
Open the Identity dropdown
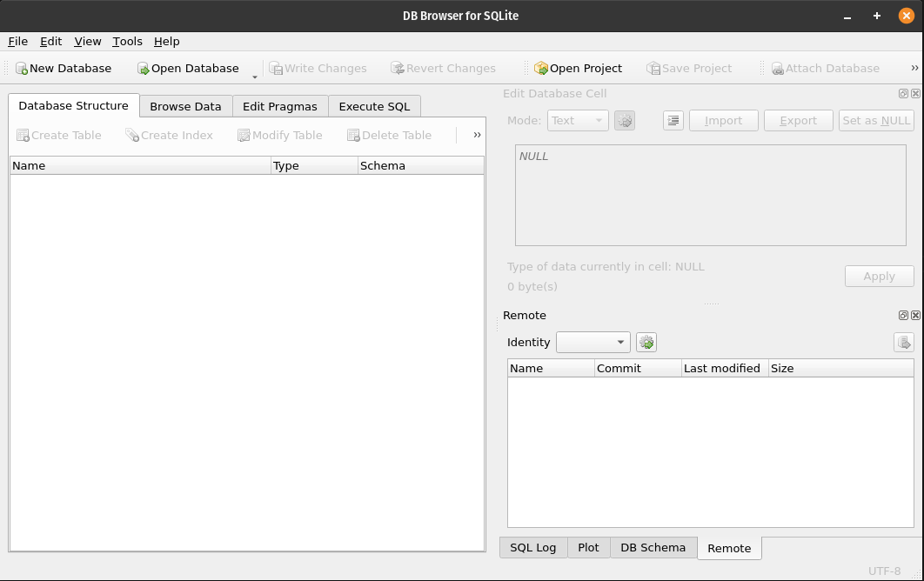pos(593,343)
